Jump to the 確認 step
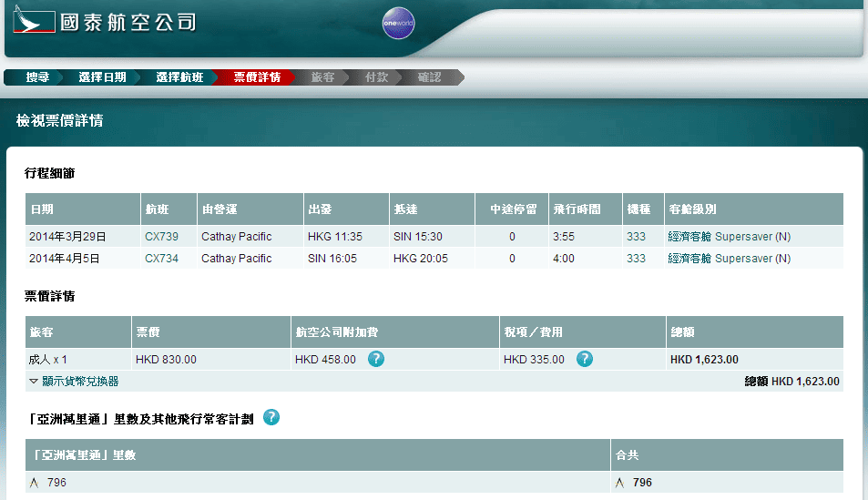The width and height of the screenshot is (868, 500). 429,77
